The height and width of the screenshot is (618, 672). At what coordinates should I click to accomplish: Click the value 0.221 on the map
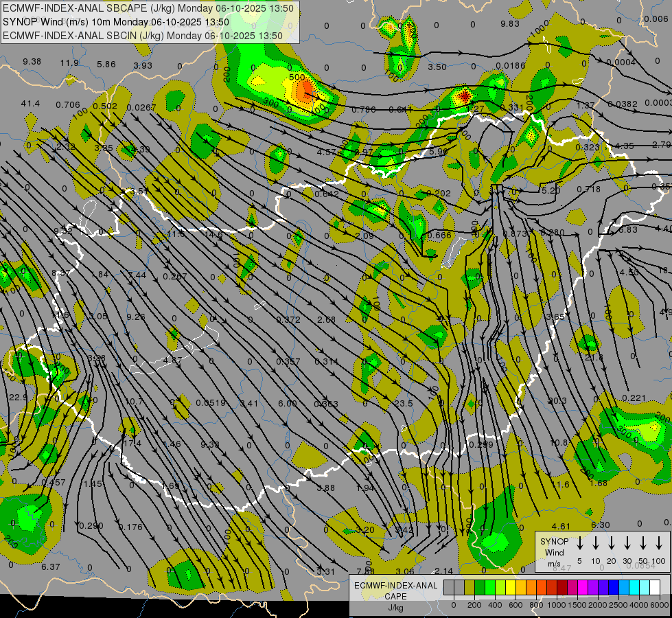point(634,398)
